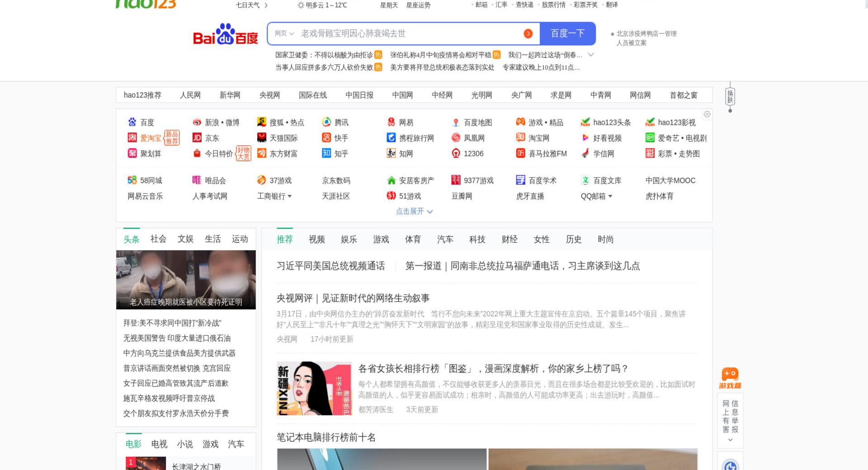Image resolution: width=868 pixels, height=470 pixels.
Task: Open 笔记本电脑排行榜前十名 article
Action: [x=326, y=437]
